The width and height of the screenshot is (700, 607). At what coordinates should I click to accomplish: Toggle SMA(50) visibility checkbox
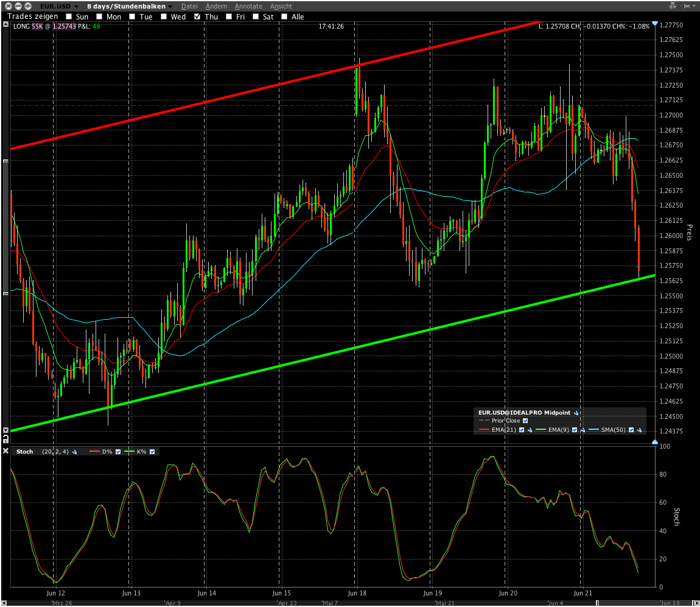[x=631, y=430]
